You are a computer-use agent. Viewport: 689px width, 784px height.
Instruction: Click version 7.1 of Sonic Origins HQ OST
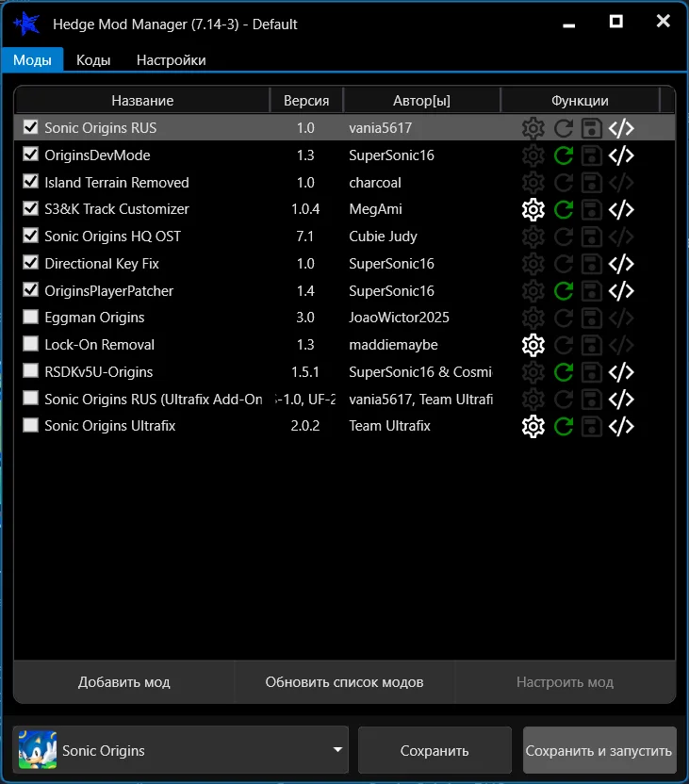[x=305, y=237]
